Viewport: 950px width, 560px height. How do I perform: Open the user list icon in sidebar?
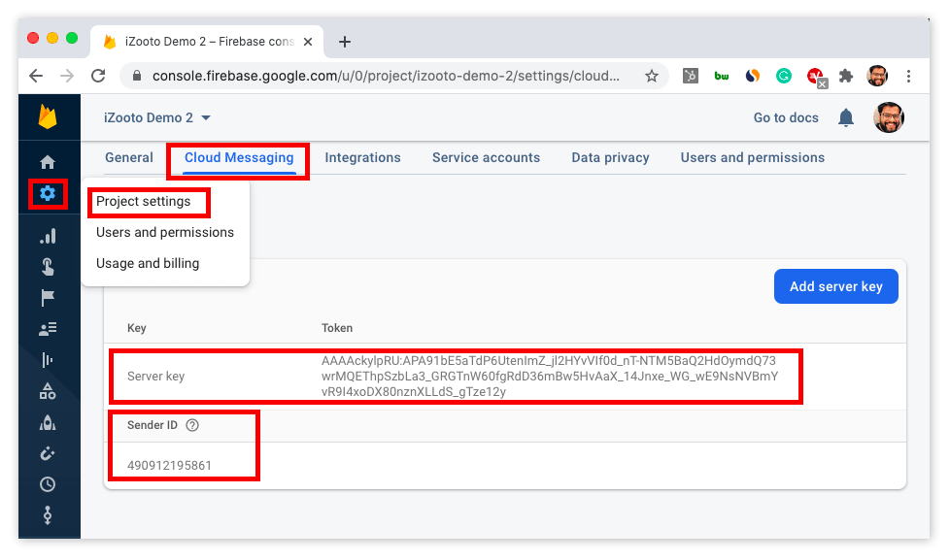point(48,329)
